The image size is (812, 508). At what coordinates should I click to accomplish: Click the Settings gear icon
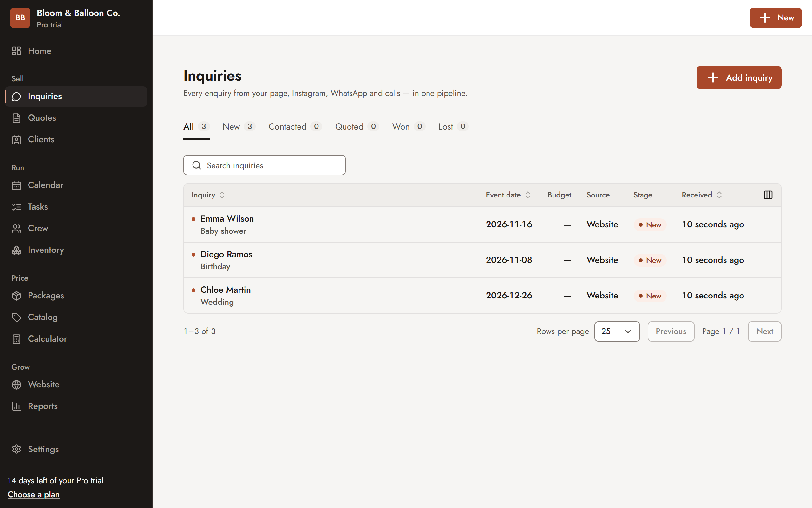pos(16,449)
